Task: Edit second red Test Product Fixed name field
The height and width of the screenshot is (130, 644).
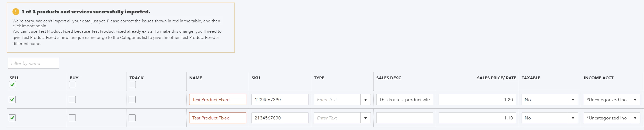Action: [218, 118]
